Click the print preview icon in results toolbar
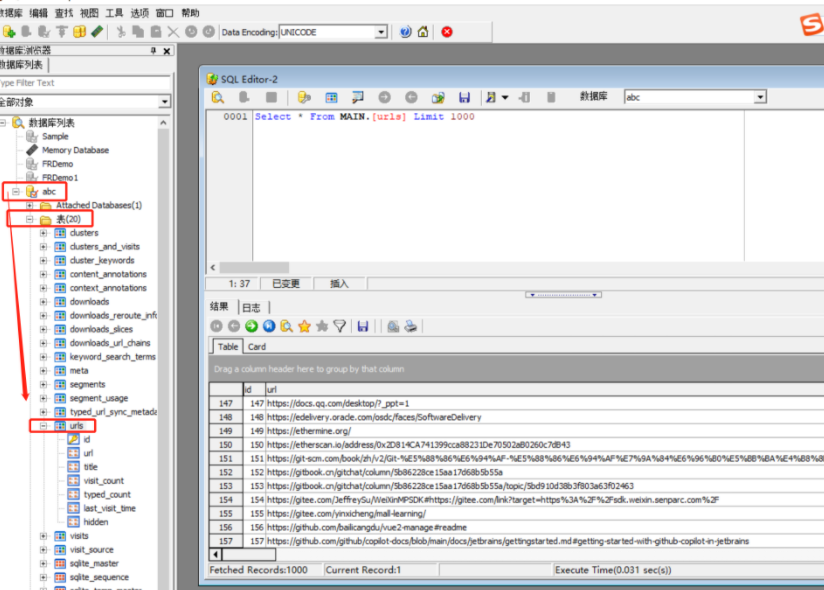Viewport: 824px width, 590px height. [393, 326]
